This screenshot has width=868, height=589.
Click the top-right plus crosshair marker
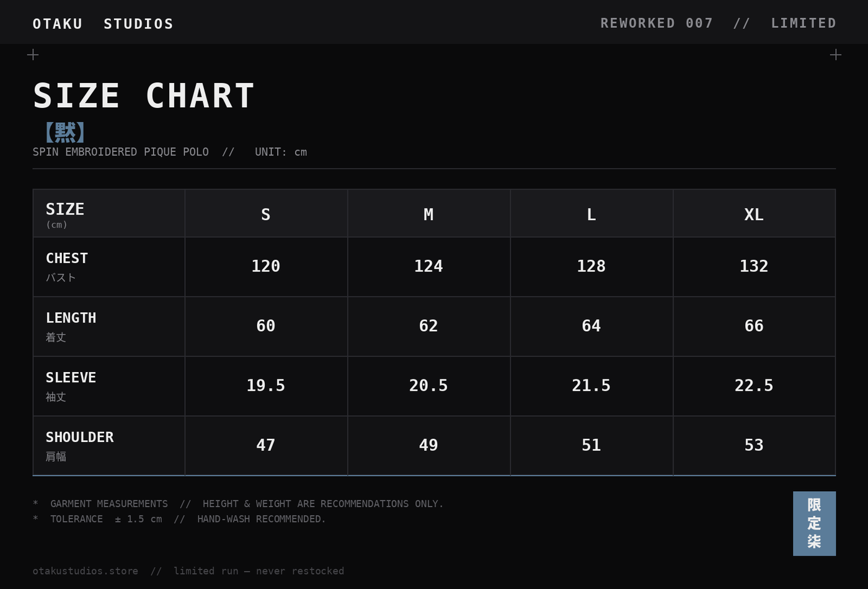(835, 55)
